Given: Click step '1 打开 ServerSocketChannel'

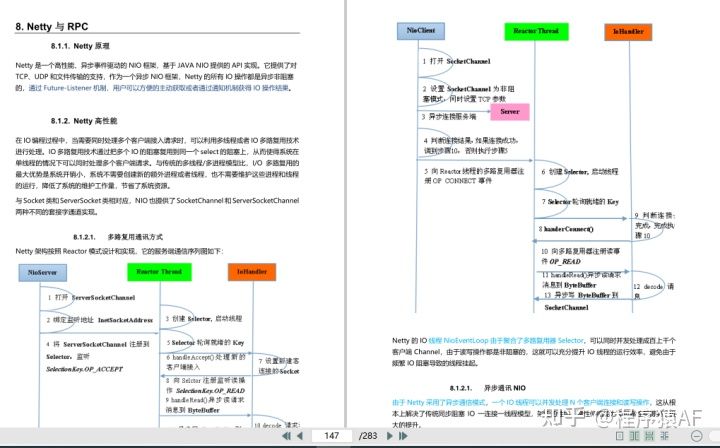Looking at the screenshot, I should point(91,297).
